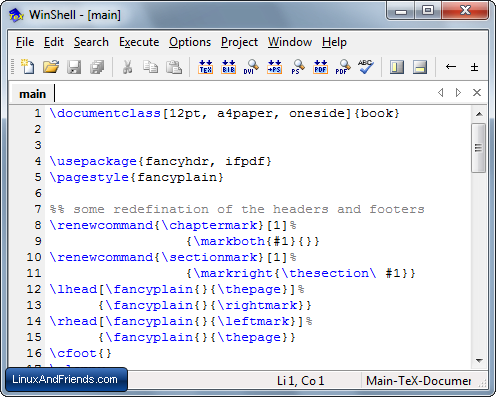Screen dimensions: 496x397
Task: Close the main tab with X
Action: [477, 92]
